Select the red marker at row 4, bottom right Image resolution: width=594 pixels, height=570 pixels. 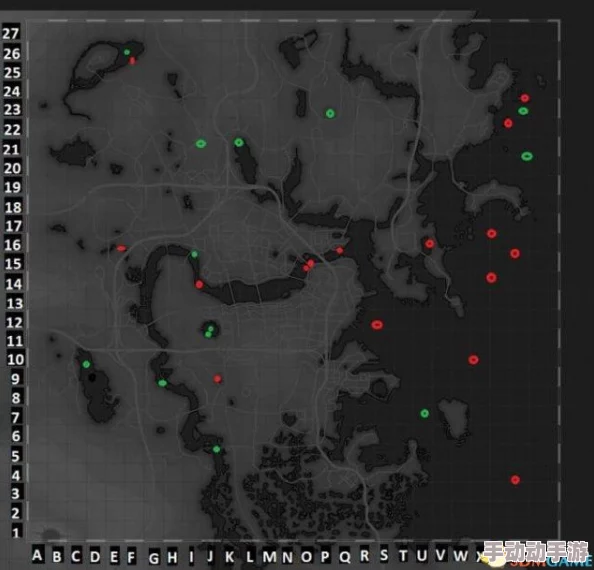click(x=515, y=480)
